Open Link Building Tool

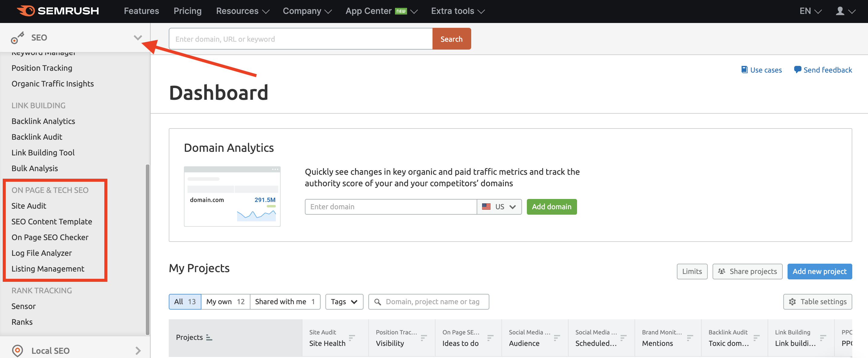pos(43,153)
